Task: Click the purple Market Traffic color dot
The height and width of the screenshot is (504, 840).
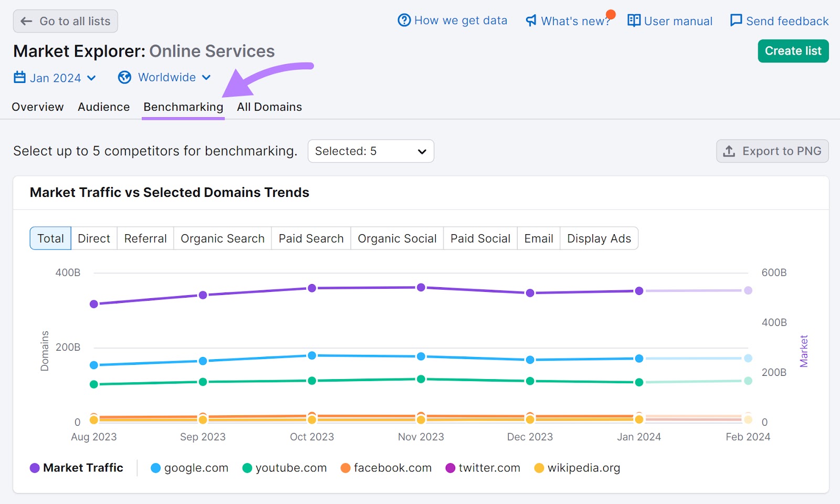Action: point(36,468)
